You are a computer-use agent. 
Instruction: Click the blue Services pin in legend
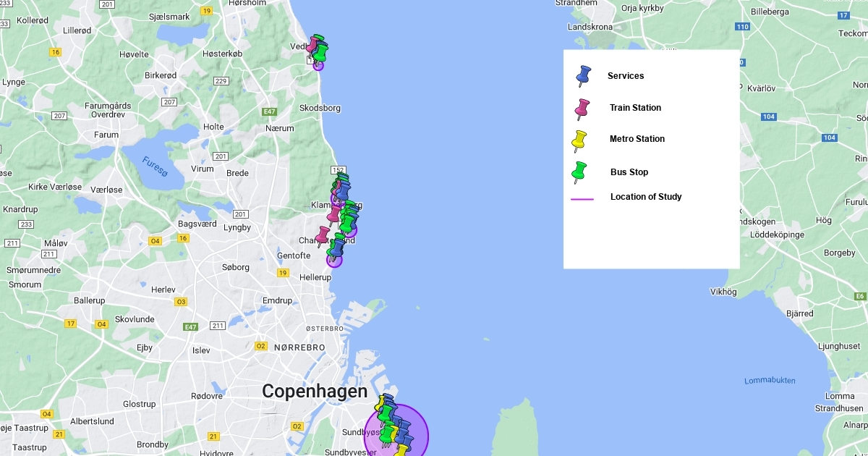pyautogui.click(x=583, y=75)
